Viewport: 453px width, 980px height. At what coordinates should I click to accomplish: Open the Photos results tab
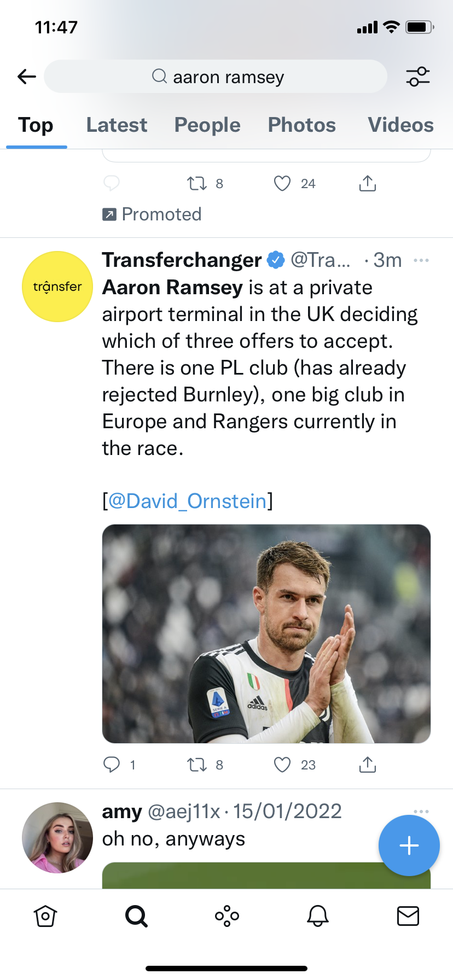point(301,125)
